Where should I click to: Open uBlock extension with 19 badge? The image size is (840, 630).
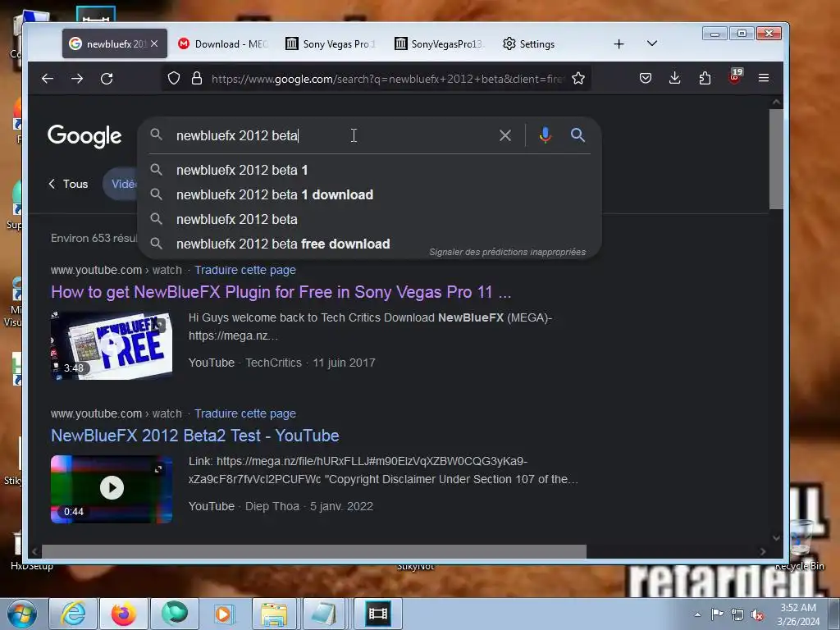tap(735, 76)
